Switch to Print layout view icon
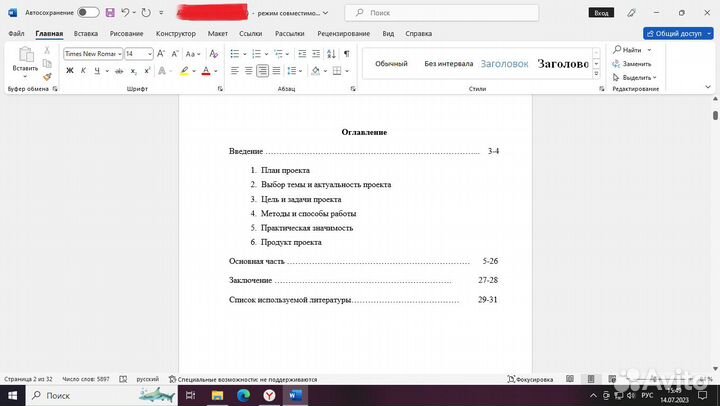 (591, 379)
